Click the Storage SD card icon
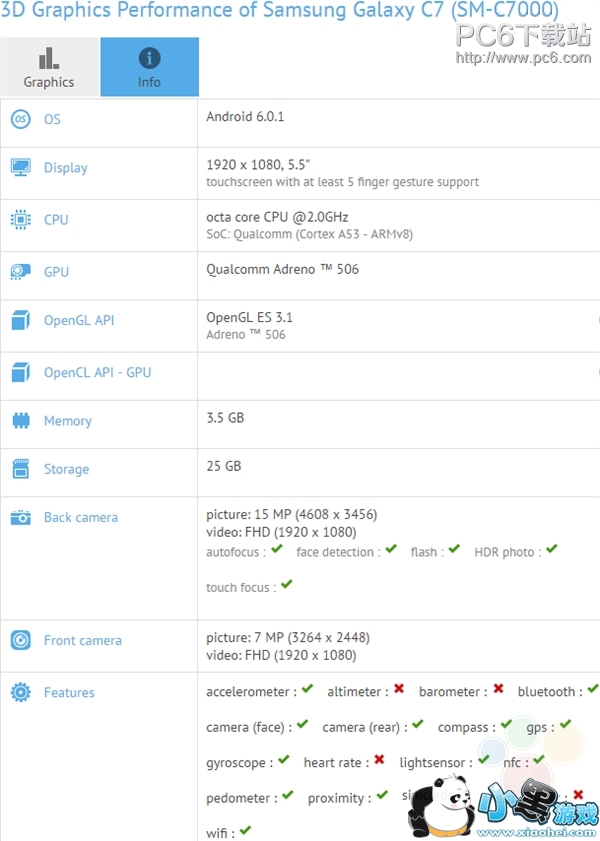The image size is (600, 841). click(x=20, y=469)
